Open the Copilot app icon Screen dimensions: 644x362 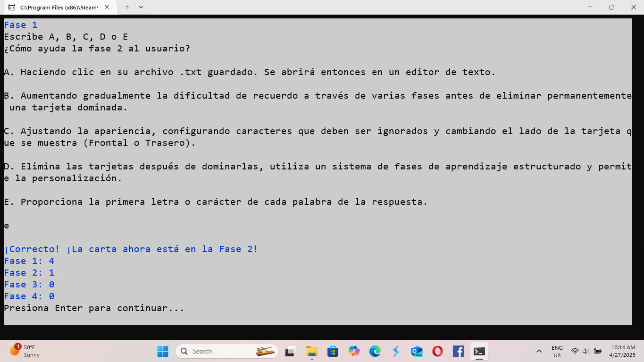coord(354,351)
